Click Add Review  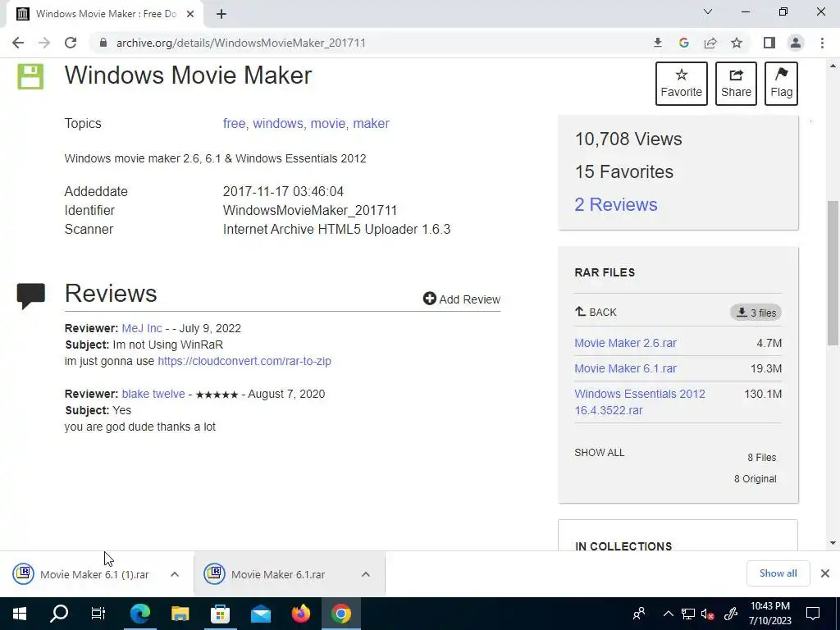pyautogui.click(x=462, y=299)
